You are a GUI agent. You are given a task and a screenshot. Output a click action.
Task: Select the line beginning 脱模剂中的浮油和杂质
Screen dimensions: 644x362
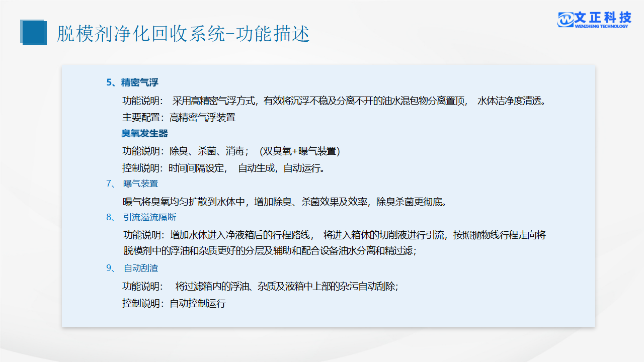point(270,250)
